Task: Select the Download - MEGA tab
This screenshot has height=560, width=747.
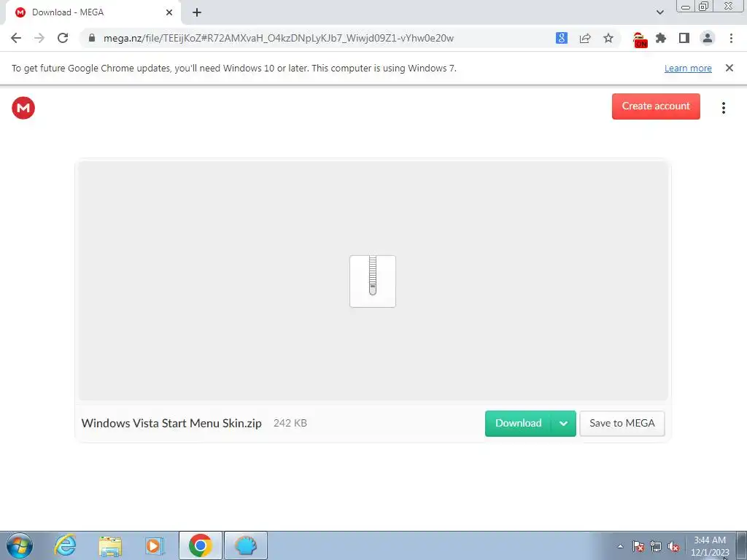Action: click(93, 12)
